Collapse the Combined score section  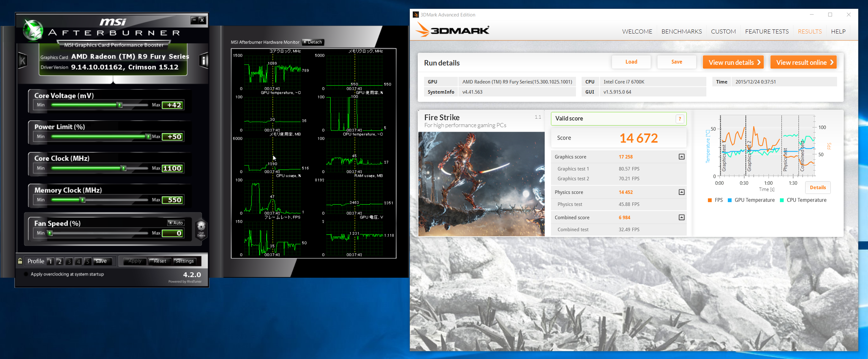coord(681,217)
